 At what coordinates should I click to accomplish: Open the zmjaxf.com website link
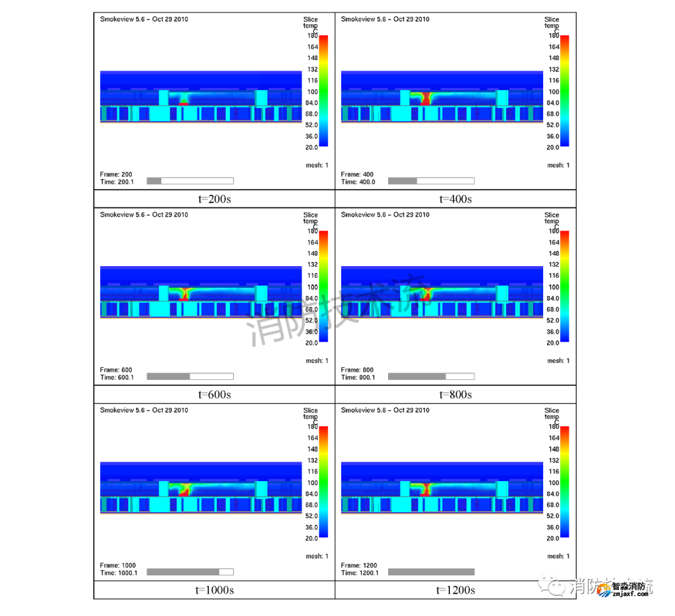point(631,595)
